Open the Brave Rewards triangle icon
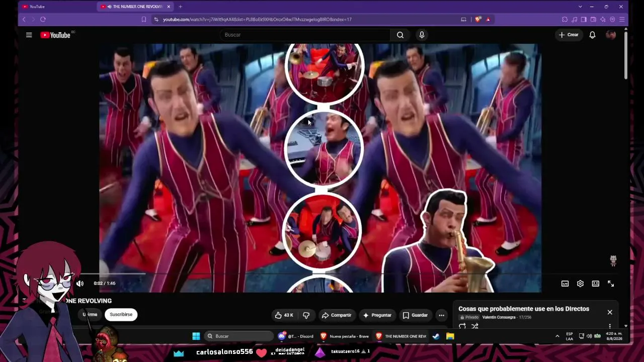This screenshot has width=644, height=362. pyautogui.click(x=488, y=20)
